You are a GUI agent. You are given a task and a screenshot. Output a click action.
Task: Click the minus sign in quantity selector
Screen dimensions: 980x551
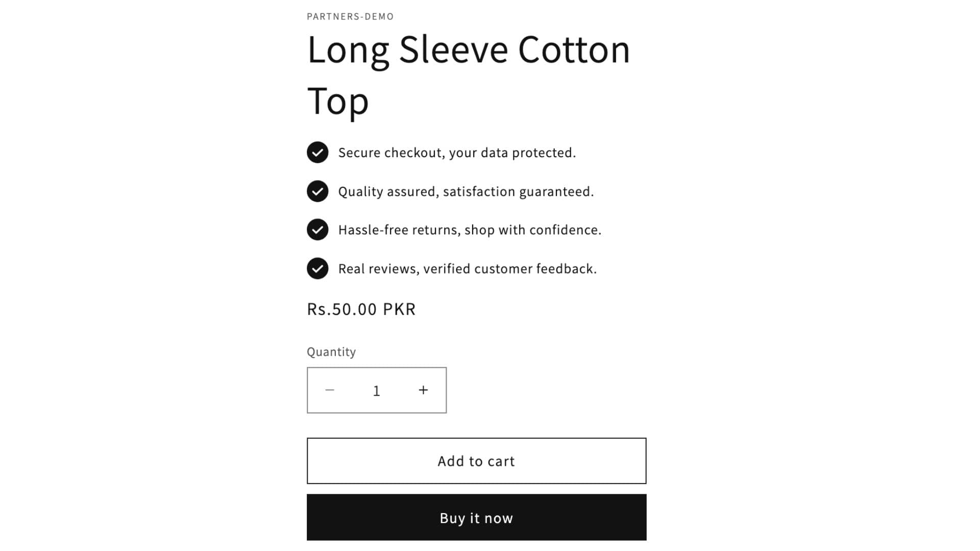click(331, 390)
